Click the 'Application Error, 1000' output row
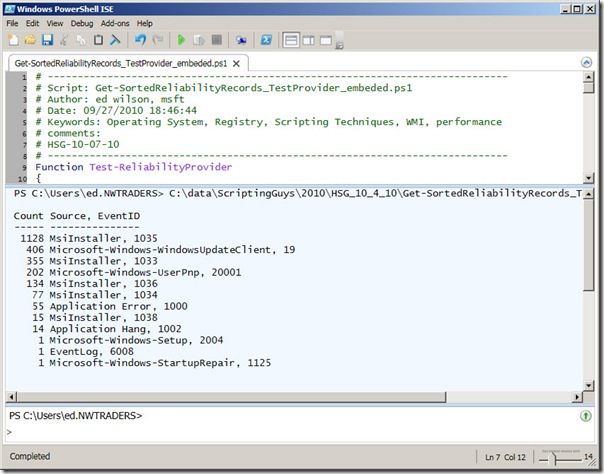 pos(110,306)
